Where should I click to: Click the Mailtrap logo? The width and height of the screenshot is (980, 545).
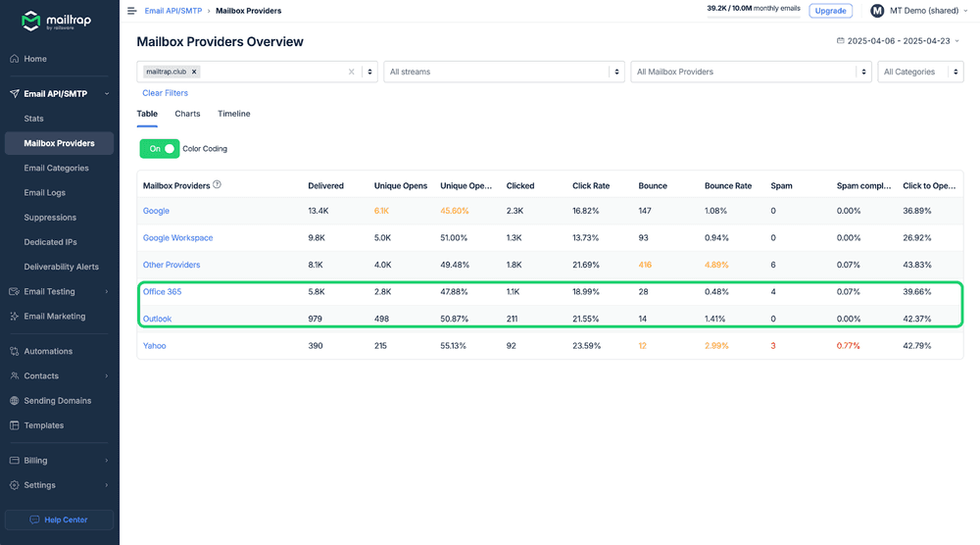[56, 21]
